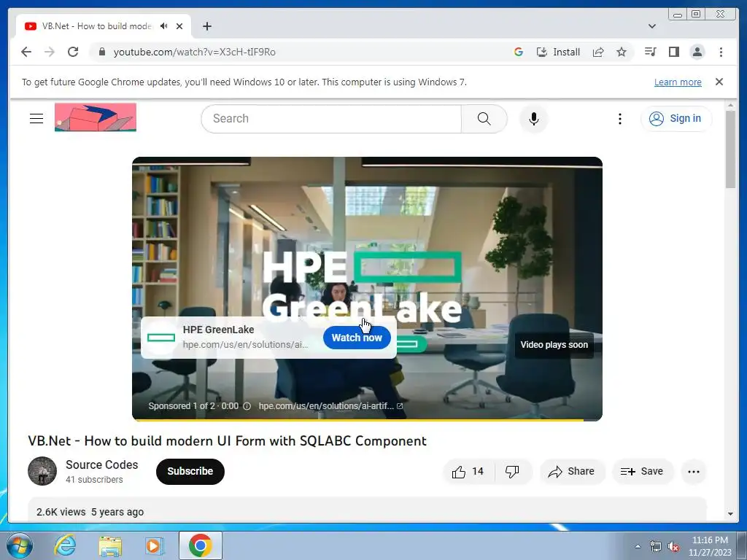Open the Chrome profile avatar

(697, 52)
